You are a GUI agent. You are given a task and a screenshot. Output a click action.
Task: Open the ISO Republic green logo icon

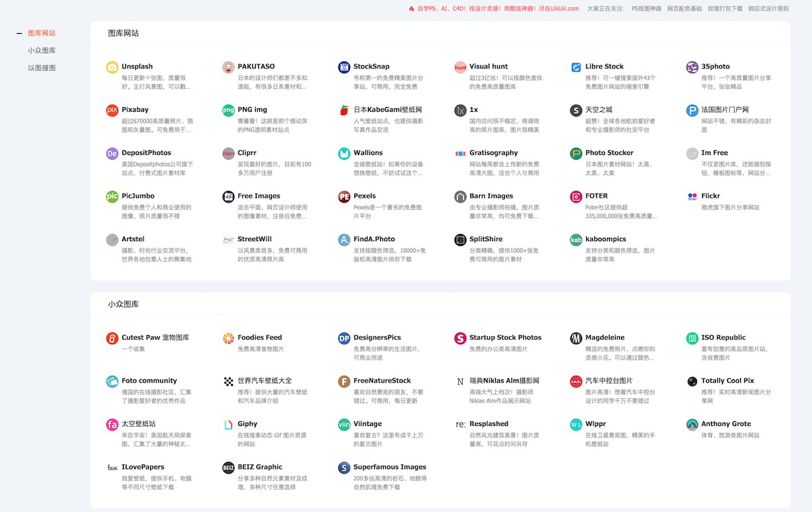point(692,338)
